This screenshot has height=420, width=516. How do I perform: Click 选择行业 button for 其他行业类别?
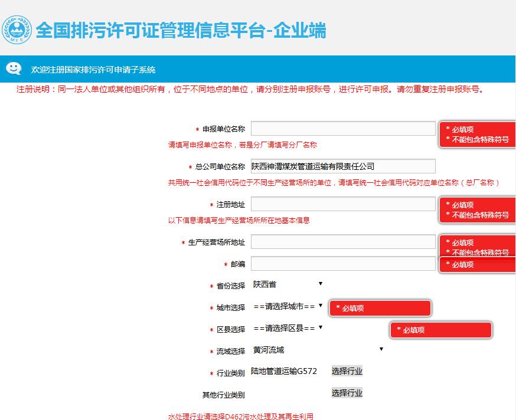(x=347, y=393)
